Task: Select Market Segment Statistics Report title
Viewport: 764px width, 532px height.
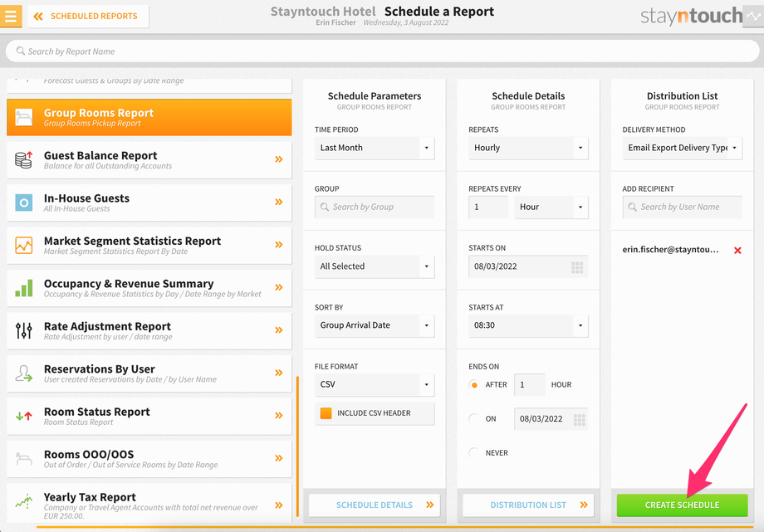Action: [x=133, y=241]
